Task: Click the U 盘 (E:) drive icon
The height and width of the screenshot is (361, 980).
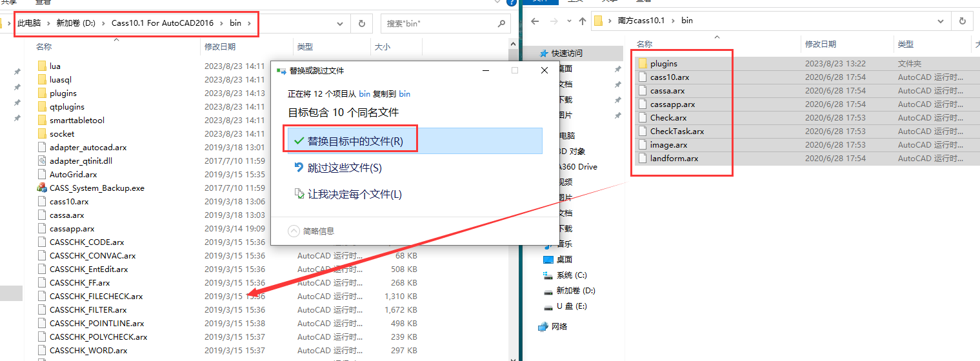Action: click(x=548, y=306)
